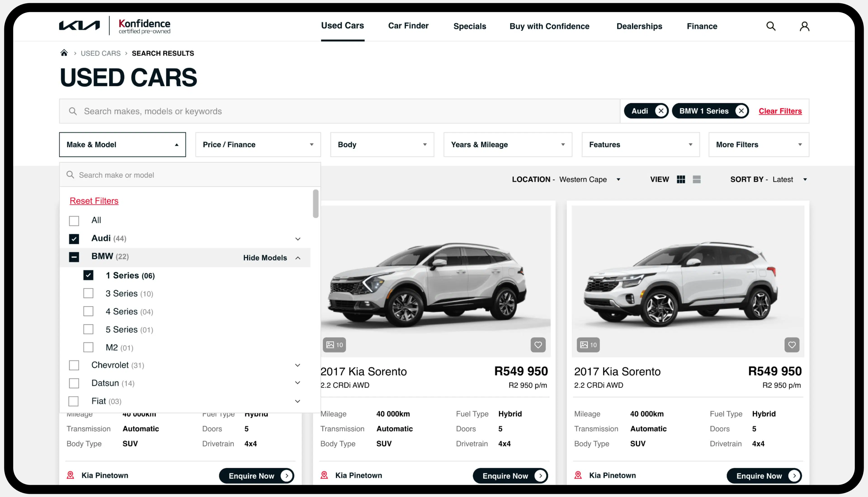868x497 pixels.
Task: Tick the Chevrolet checkbox
Action: pos(74,365)
